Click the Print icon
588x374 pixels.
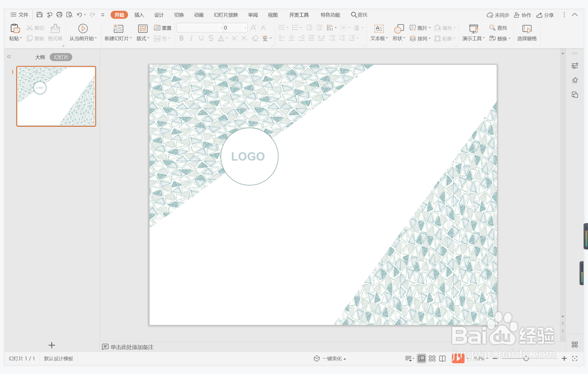(59, 15)
